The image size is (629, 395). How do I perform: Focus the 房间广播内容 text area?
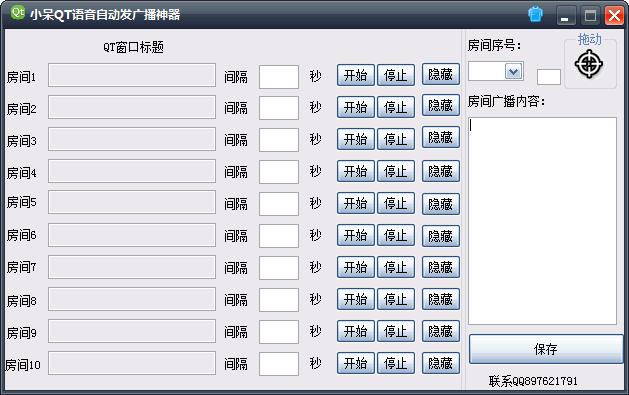(x=542, y=221)
